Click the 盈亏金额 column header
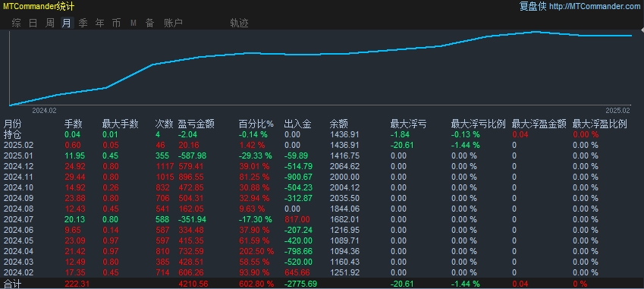 click(196, 124)
